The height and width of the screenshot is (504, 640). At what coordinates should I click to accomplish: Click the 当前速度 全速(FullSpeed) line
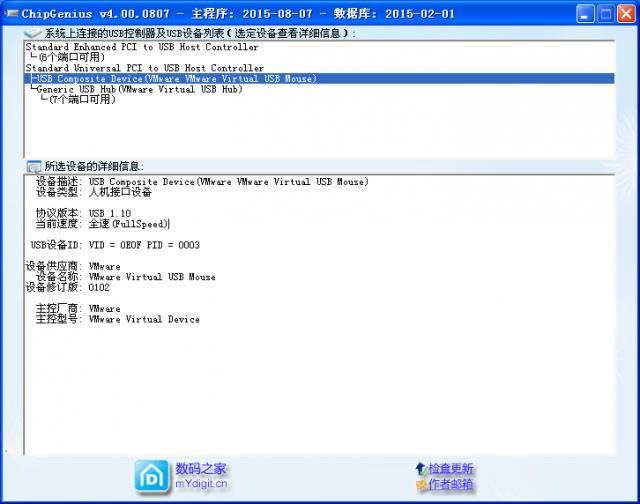pos(102,224)
